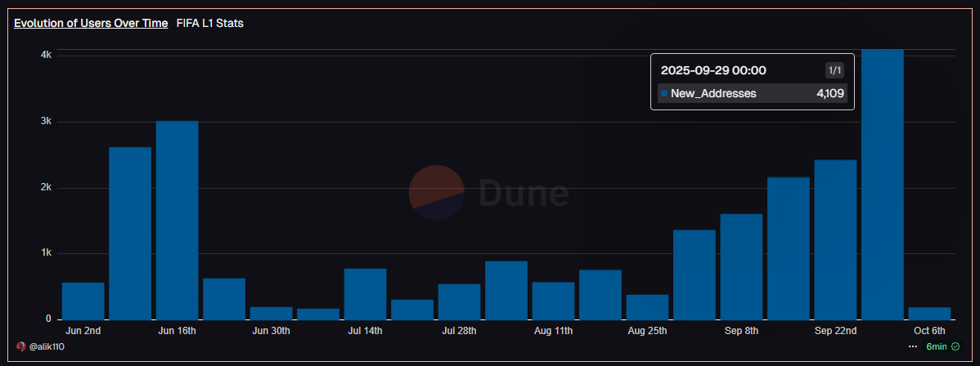The width and height of the screenshot is (980, 366).
Task: Select the bar between Aug 25th and Sep 8th
Action: pyautogui.click(x=695, y=274)
